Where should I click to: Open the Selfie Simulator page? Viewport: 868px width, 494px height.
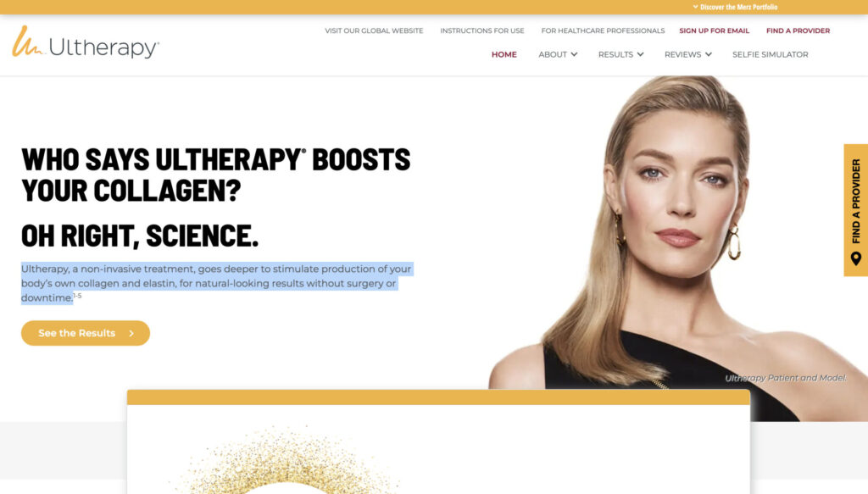(x=770, y=54)
